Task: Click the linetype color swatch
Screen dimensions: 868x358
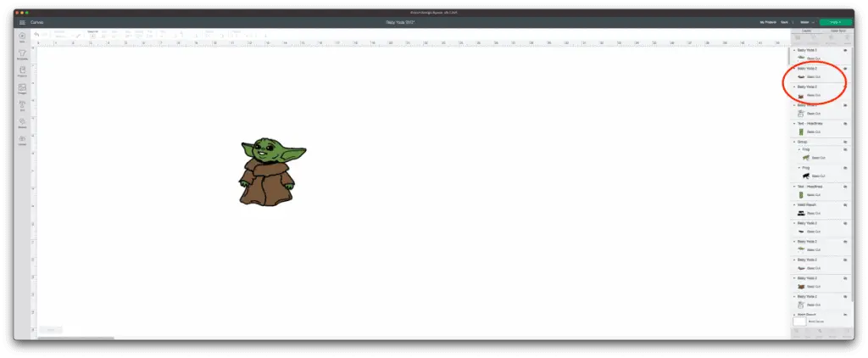Action: [78, 36]
